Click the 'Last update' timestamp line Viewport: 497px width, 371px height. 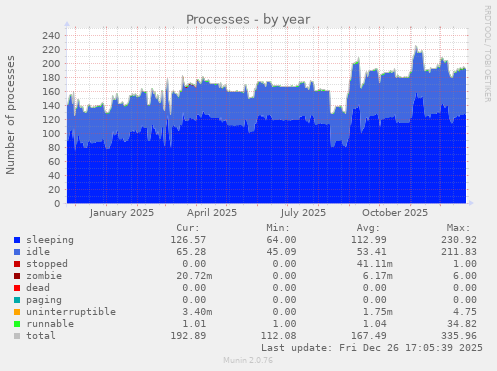[x=372, y=348]
